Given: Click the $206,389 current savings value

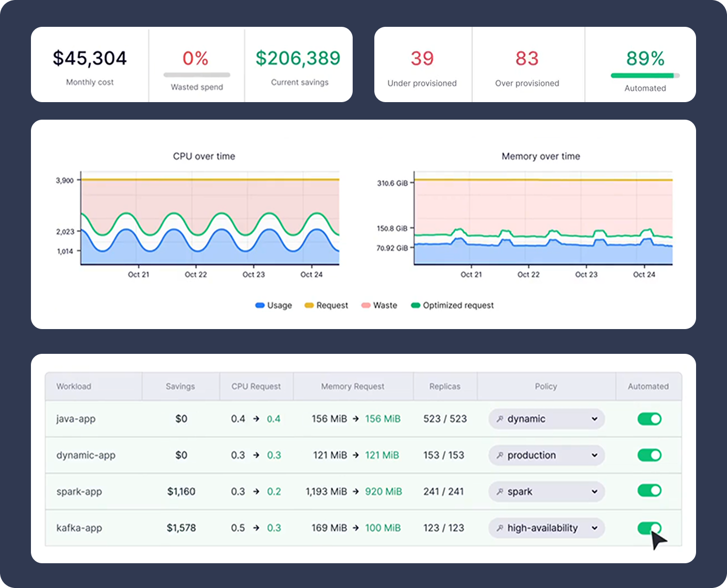Looking at the screenshot, I should pyautogui.click(x=298, y=58).
